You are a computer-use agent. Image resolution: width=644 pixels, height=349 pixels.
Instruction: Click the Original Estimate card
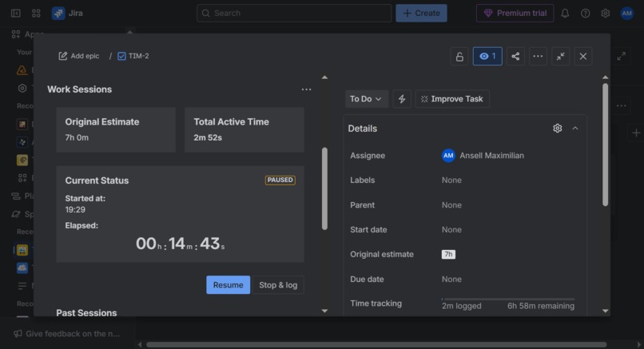tap(116, 129)
